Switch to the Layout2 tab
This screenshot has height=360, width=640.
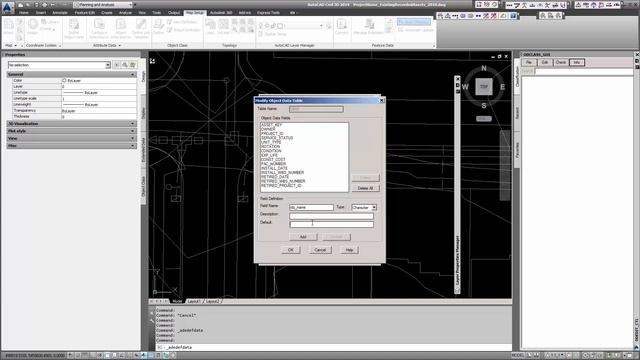[212, 301]
